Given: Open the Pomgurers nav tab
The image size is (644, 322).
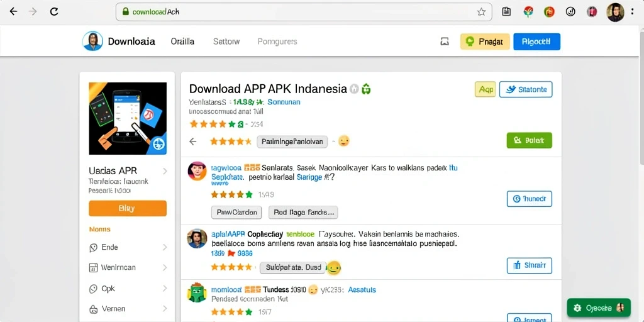Looking at the screenshot, I should (277, 42).
